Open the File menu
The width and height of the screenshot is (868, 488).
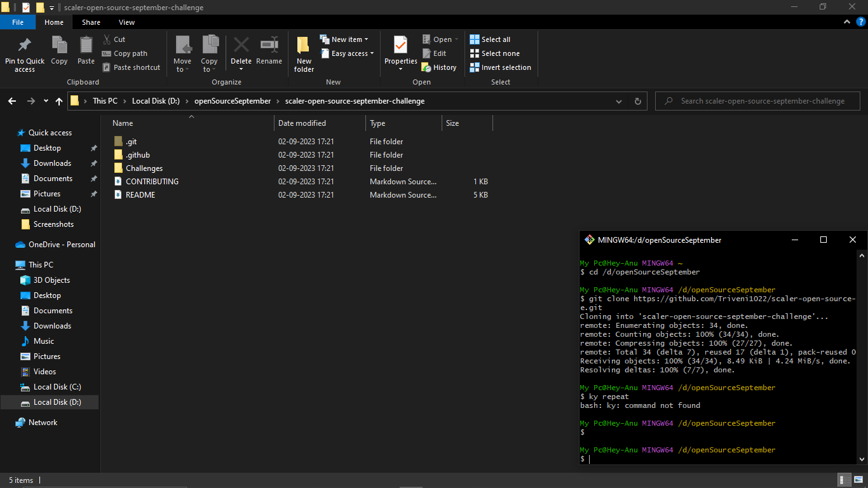(x=18, y=22)
